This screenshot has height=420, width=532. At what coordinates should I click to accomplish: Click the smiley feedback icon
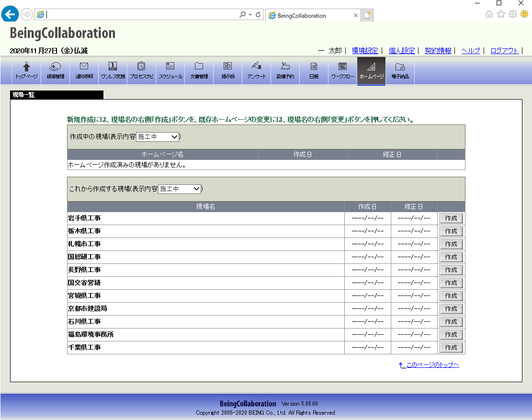(x=524, y=14)
